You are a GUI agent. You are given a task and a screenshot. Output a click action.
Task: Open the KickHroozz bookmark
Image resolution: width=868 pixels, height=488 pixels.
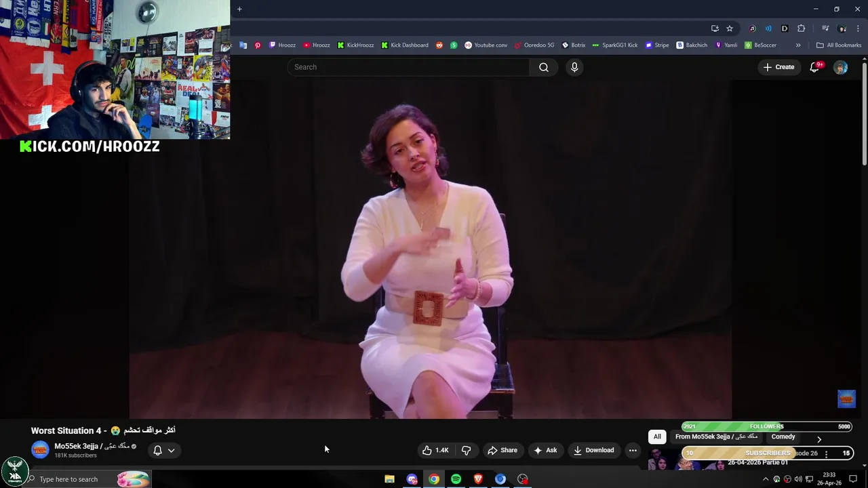[356, 45]
